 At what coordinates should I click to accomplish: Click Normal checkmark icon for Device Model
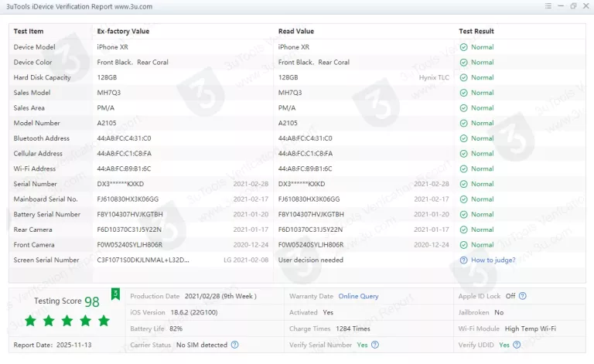pyautogui.click(x=463, y=47)
